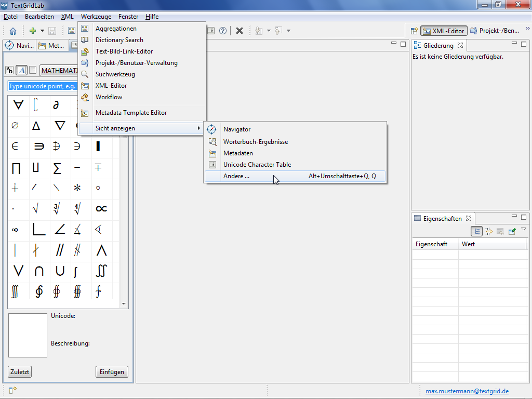
Task: Open the Eigenschaften view menu triangle
Action: click(x=524, y=229)
